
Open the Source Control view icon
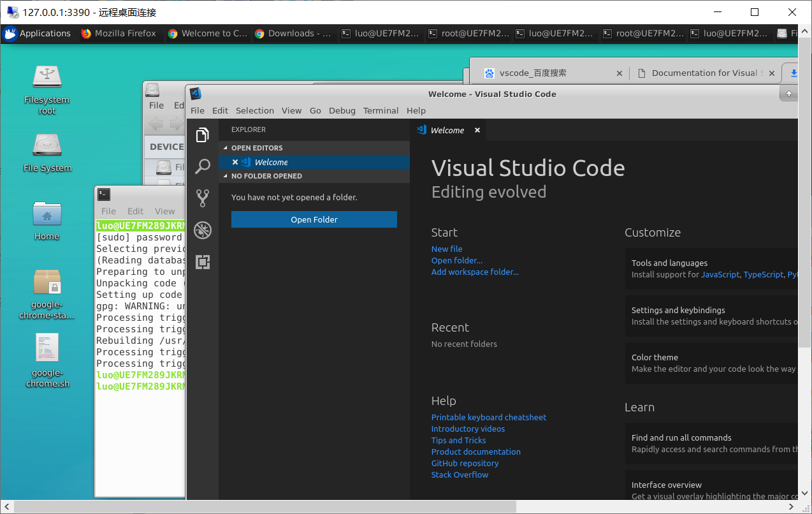coord(203,198)
